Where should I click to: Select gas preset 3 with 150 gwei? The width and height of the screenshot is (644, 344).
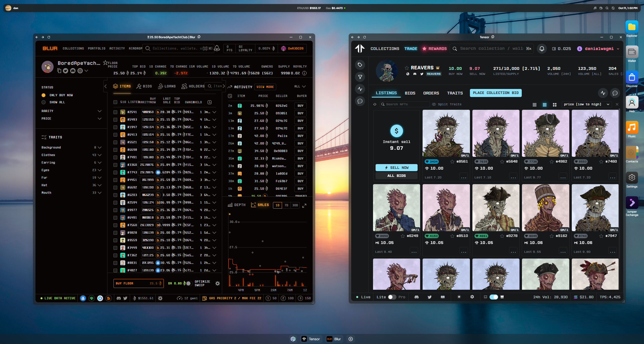coord(304,298)
